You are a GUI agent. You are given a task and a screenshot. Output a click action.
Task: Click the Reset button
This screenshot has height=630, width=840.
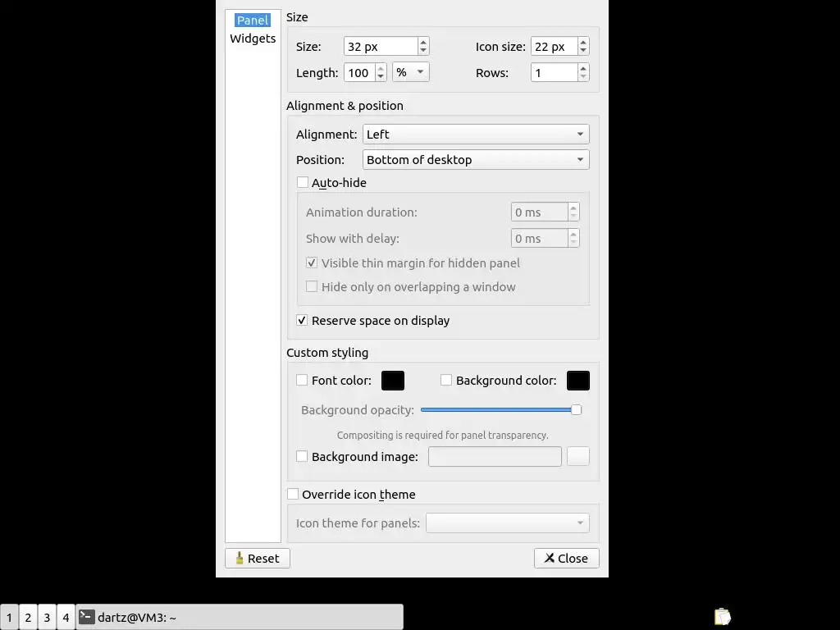(x=258, y=558)
